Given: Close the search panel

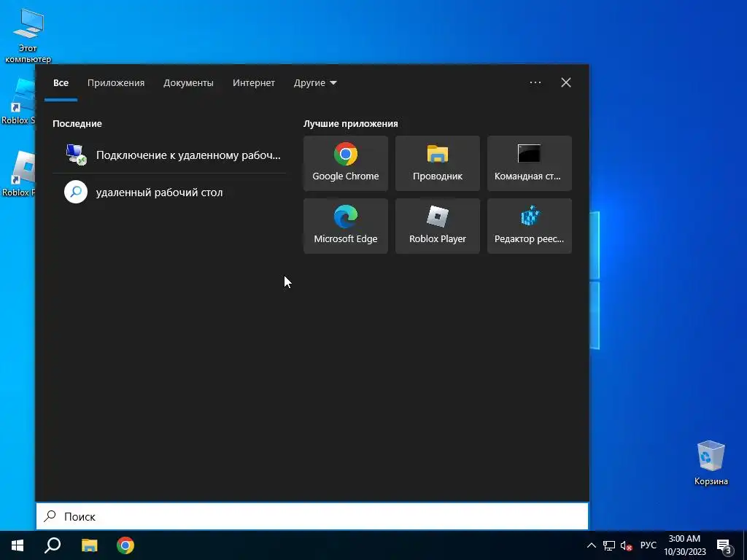Looking at the screenshot, I should pyautogui.click(x=566, y=82).
